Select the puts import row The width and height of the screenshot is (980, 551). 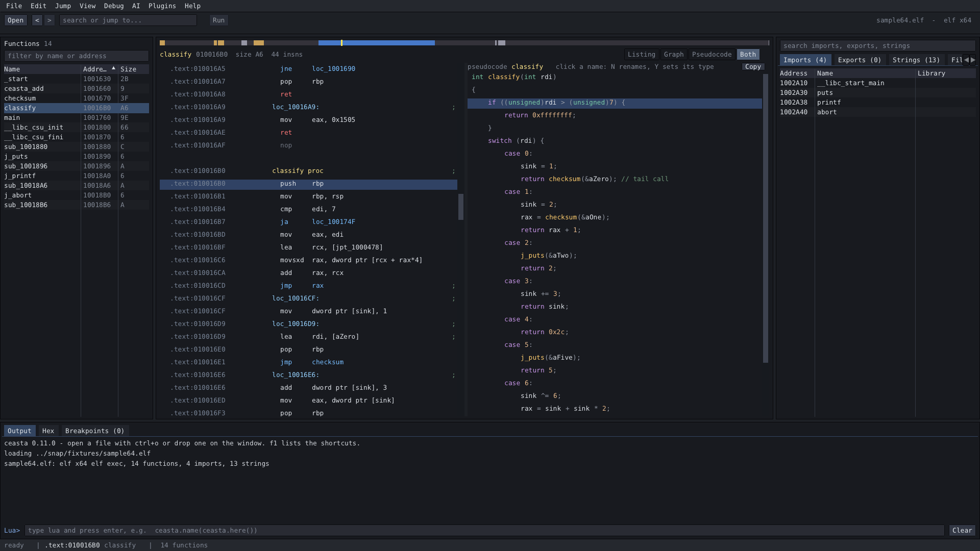click(x=877, y=93)
